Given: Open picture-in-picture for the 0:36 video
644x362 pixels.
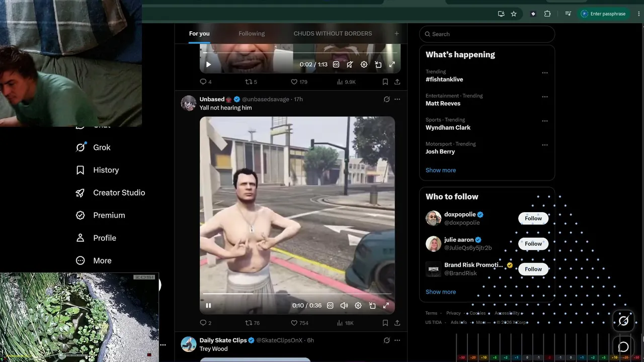Looking at the screenshot, I should [372, 305].
